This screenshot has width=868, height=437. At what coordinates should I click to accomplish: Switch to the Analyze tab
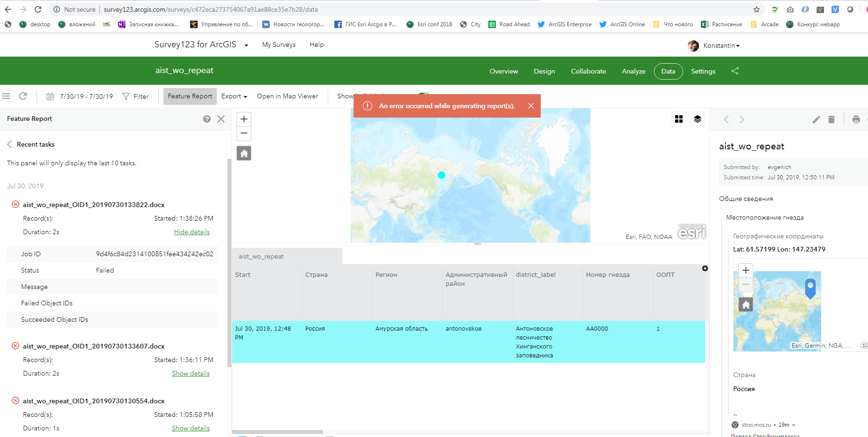[634, 71]
